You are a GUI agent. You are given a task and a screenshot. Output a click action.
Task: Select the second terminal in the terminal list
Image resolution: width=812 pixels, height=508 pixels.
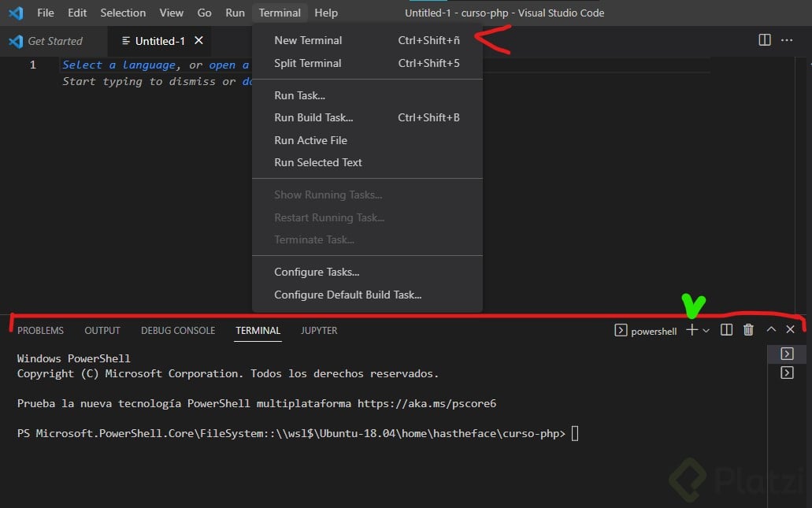[786, 373]
